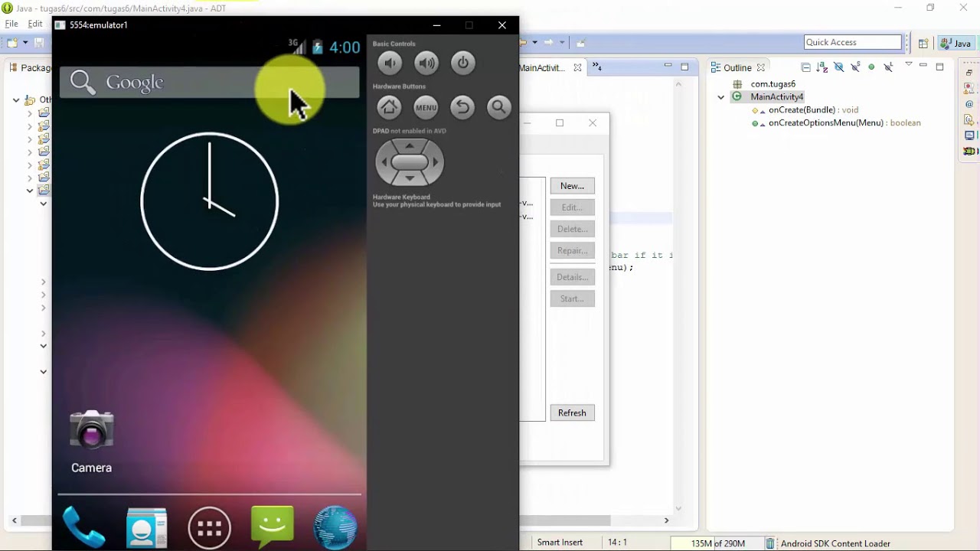Toggle Hide Non-Public Members in Outline
Viewport: 980px width, 551px height.
tap(871, 67)
